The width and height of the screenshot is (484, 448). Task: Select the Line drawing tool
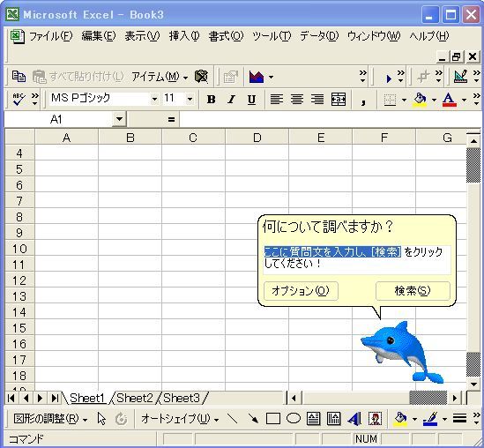233,419
